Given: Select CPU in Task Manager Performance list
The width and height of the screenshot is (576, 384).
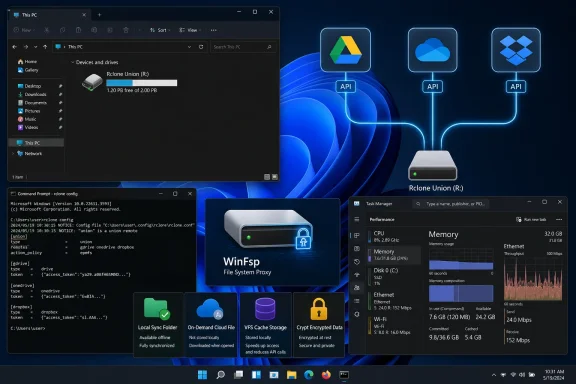Looking at the screenshot, I should [x=394, y=236].
